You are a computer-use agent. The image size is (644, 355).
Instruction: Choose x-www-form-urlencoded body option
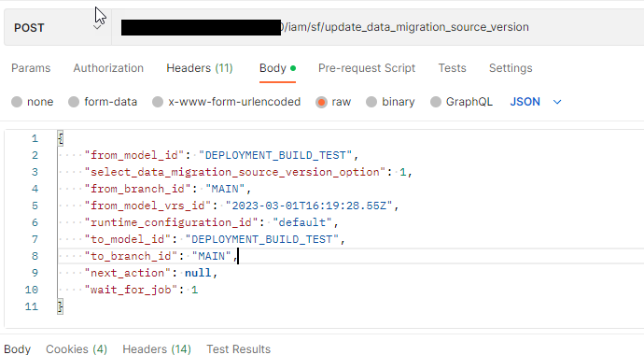158,102
